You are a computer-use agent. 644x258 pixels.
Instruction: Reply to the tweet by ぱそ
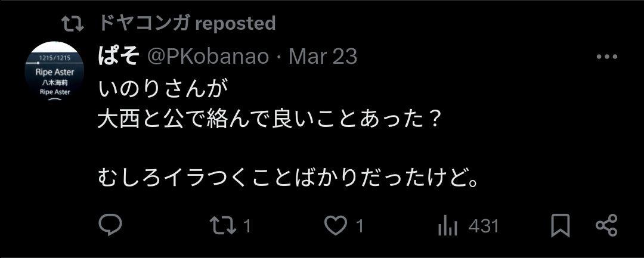[110, 226]
